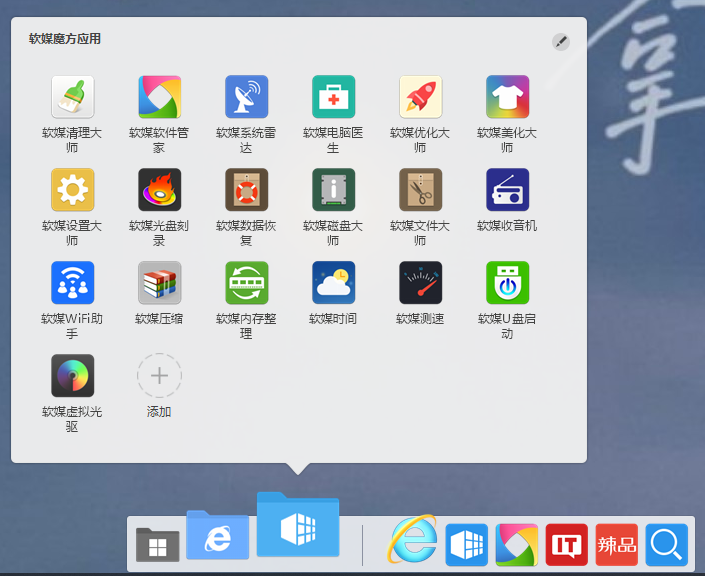Launch 软媒压缩 books icon
The width and height of the screenshot is (705, 576).
160,282
